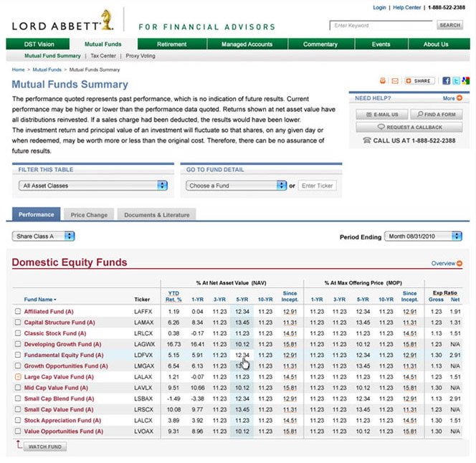Open the Retirement menu
The height and width of the screenshot is (463, 476).
click(x=172, y=44)
